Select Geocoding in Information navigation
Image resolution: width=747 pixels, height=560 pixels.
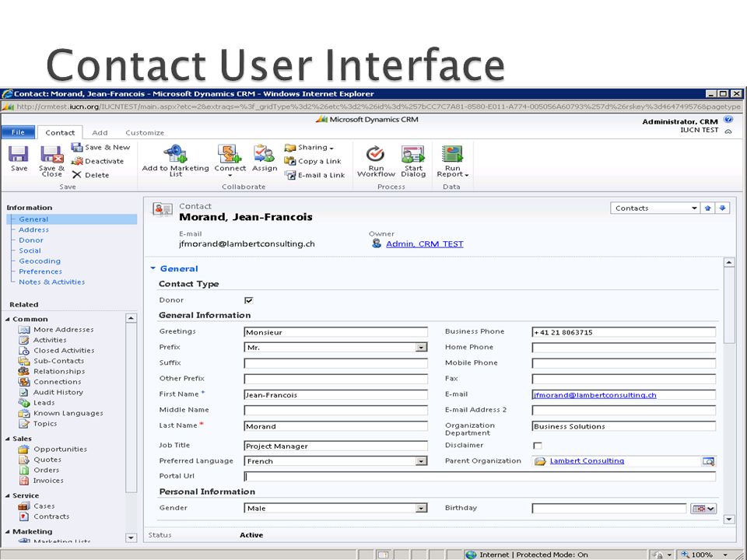[40, 261]
